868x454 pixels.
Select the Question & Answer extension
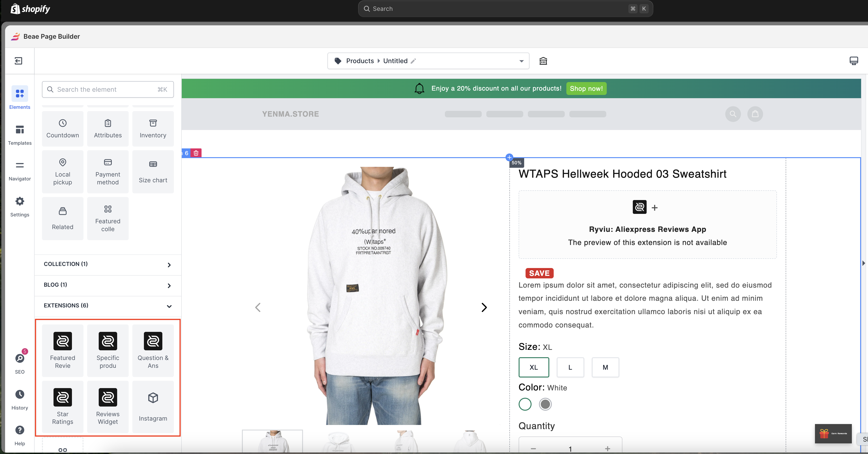click(x=153, y=350)
